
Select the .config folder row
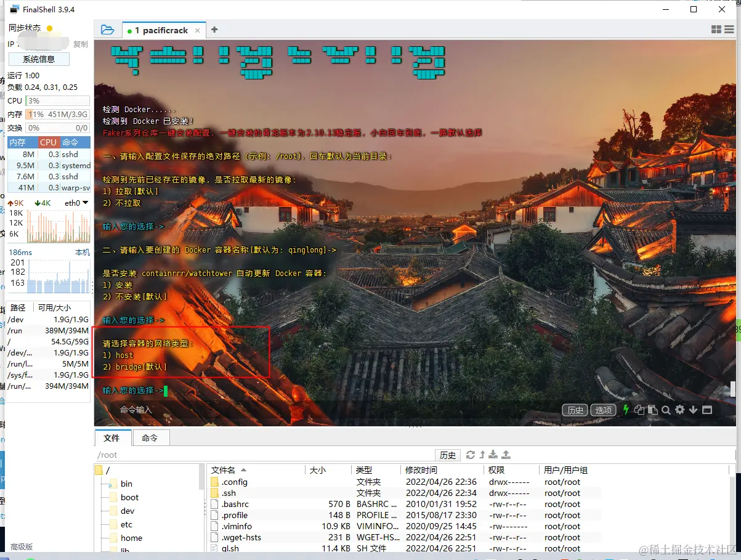tap(404, 482)
